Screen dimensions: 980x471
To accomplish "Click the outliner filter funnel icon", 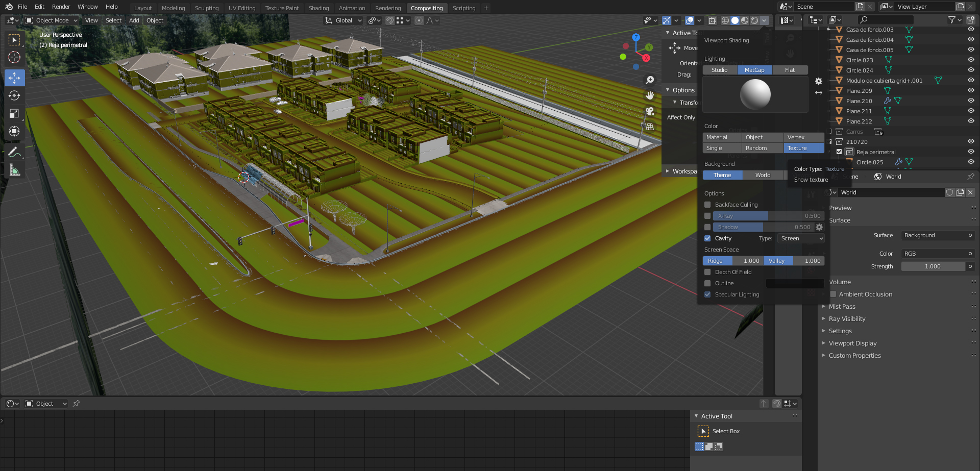I will [952, 20].
